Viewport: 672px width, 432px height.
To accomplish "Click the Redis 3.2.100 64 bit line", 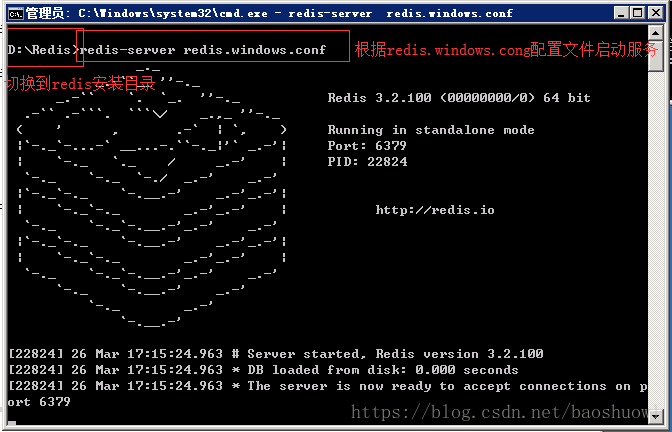I will coord(459,98).
